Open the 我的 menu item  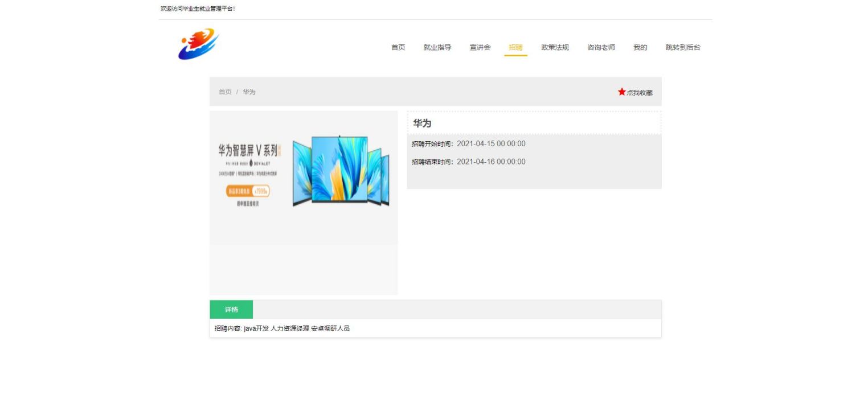[x=640, y=47]
